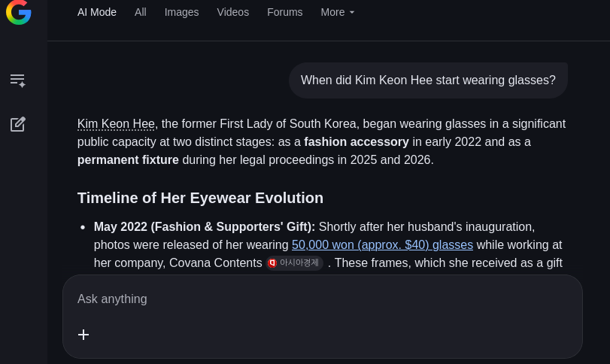Open the 아시아경제 source chip

(295, 262)
